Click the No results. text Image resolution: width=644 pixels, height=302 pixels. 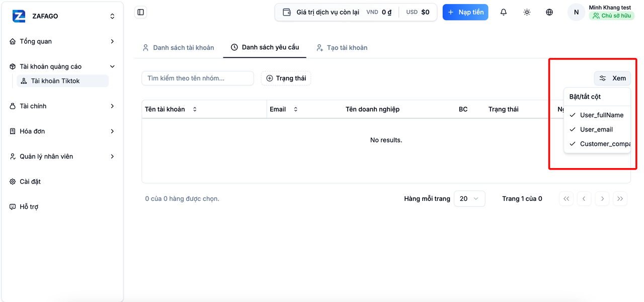[386, 140]
